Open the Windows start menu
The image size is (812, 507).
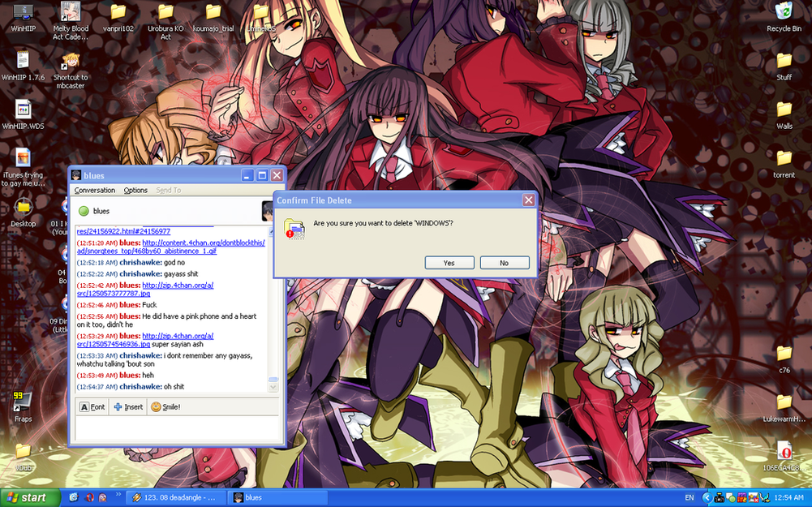[x=30, y=498]
